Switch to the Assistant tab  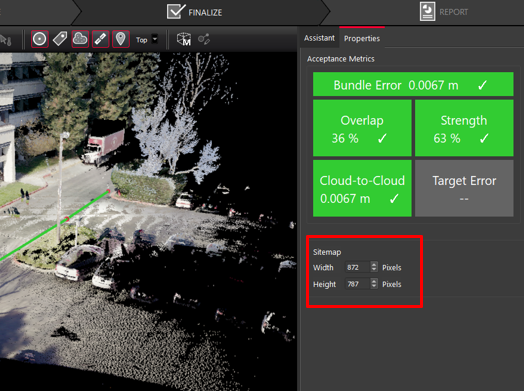coord(319,38)
